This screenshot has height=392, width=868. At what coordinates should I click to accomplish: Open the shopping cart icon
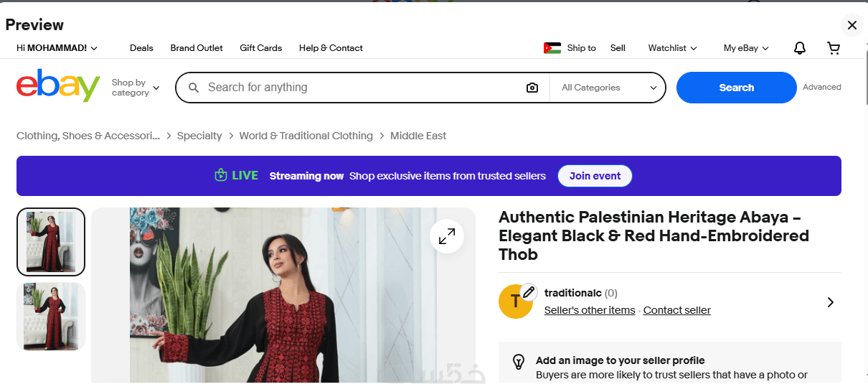click(x=834, y=48)
